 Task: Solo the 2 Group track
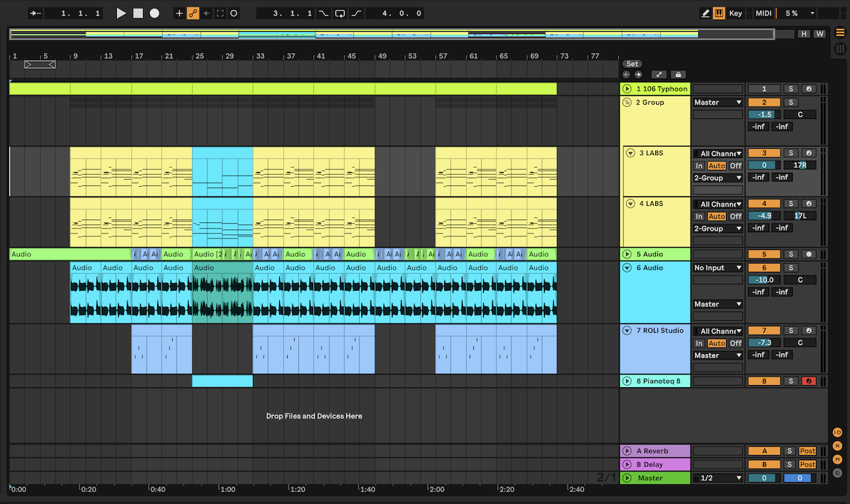click(791, 103)
